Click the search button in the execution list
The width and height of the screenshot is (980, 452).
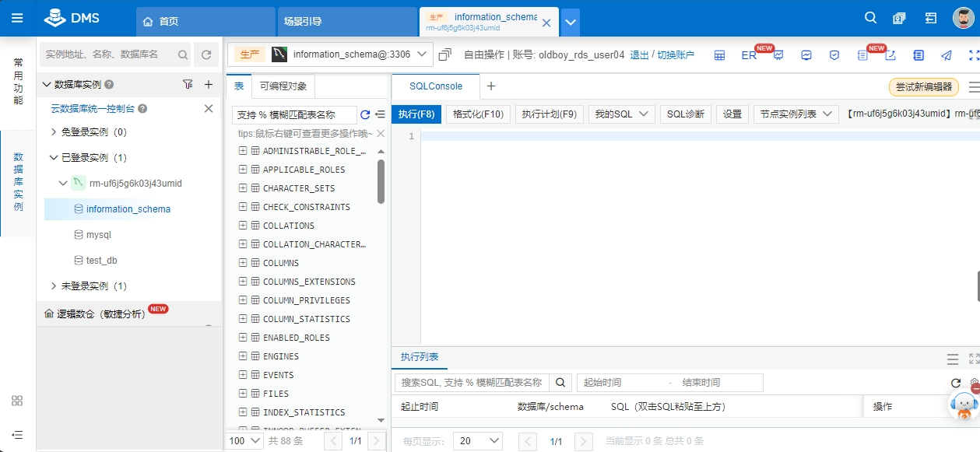coord(560,383)
